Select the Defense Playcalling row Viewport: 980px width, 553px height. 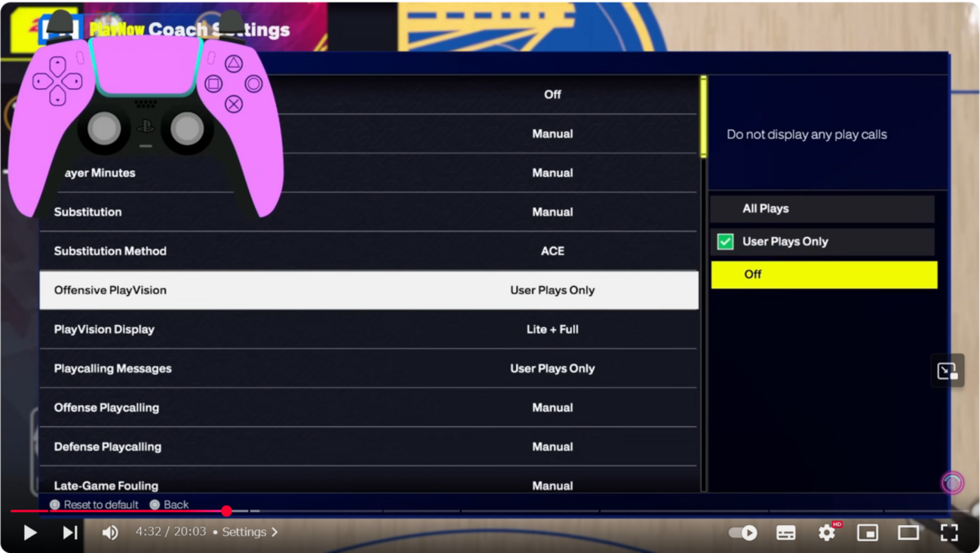point(369,447)
